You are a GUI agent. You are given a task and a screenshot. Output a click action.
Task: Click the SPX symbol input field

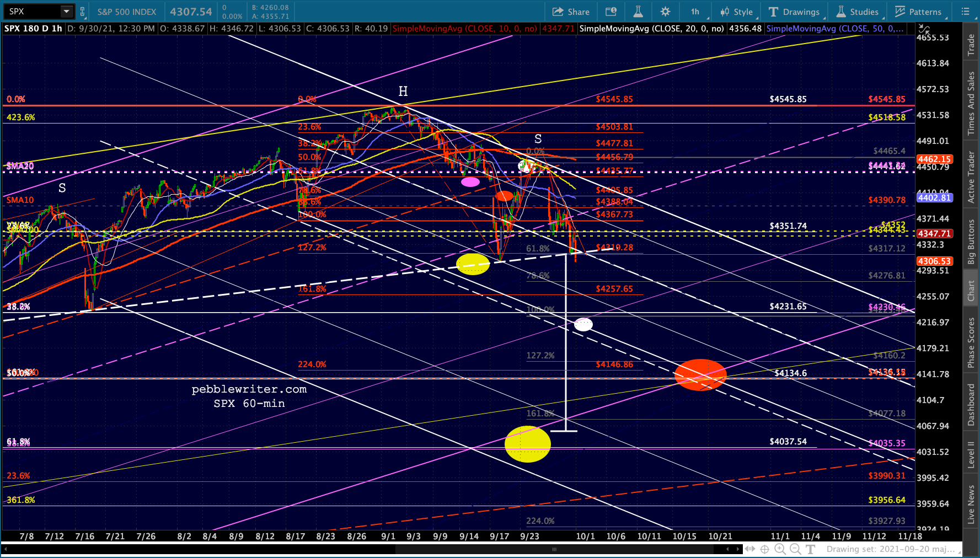tap(32, 12)
